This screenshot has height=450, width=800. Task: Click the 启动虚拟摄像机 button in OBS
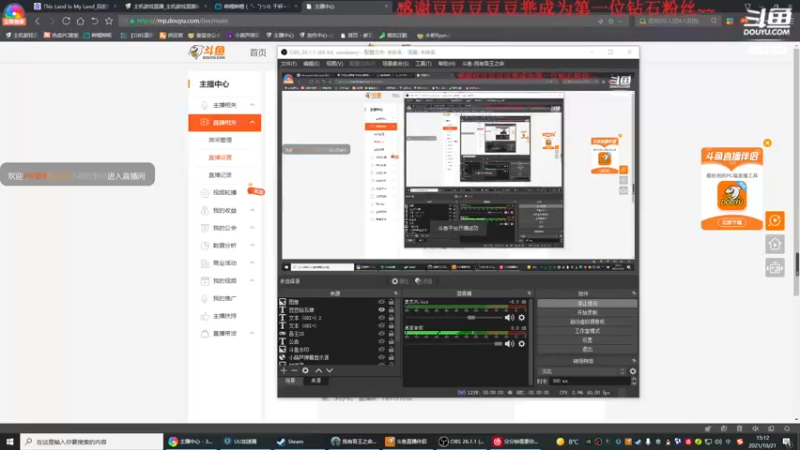(x=587, y=321)
